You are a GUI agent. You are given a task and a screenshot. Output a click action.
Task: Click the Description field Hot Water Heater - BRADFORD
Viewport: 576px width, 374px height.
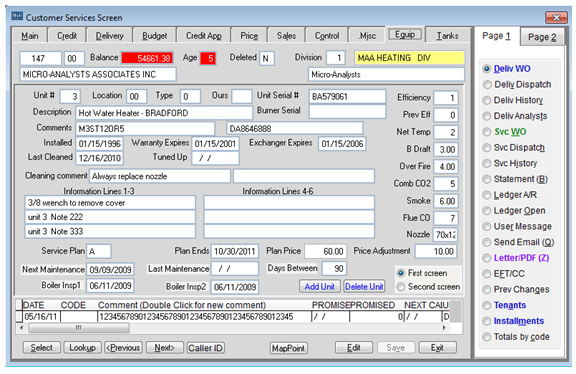click(164, 113)
